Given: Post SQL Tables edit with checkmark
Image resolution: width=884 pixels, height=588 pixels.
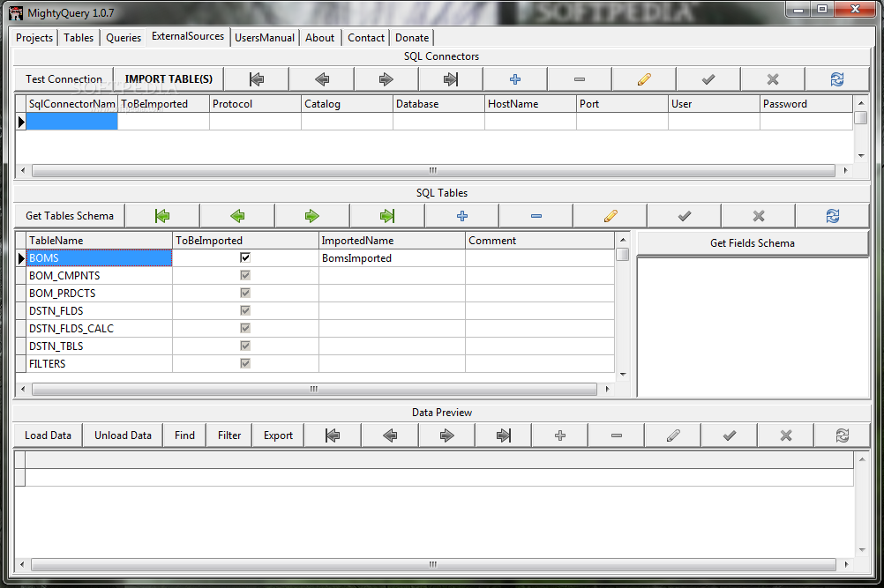Looking at the screenshot, I should click(685, 216).
